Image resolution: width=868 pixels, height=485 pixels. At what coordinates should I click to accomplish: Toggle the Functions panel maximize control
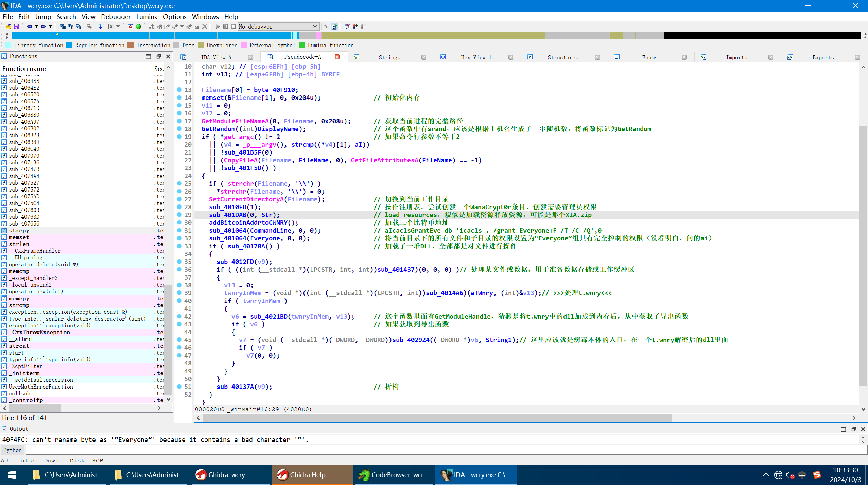pos(149,56)
